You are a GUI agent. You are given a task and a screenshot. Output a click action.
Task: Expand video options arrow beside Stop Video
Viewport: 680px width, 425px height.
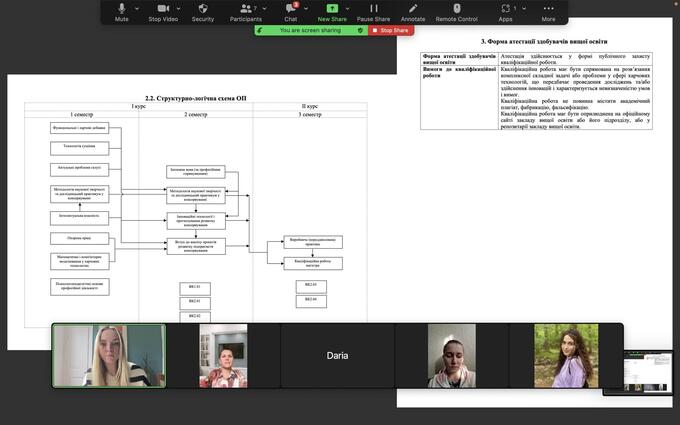click(181, 8)
